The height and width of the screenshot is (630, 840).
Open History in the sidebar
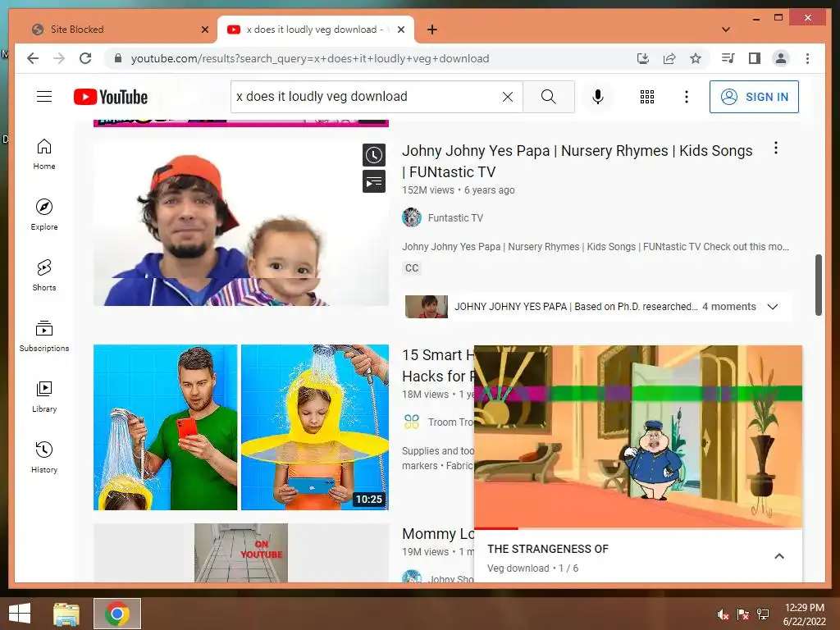coord(44,457)
